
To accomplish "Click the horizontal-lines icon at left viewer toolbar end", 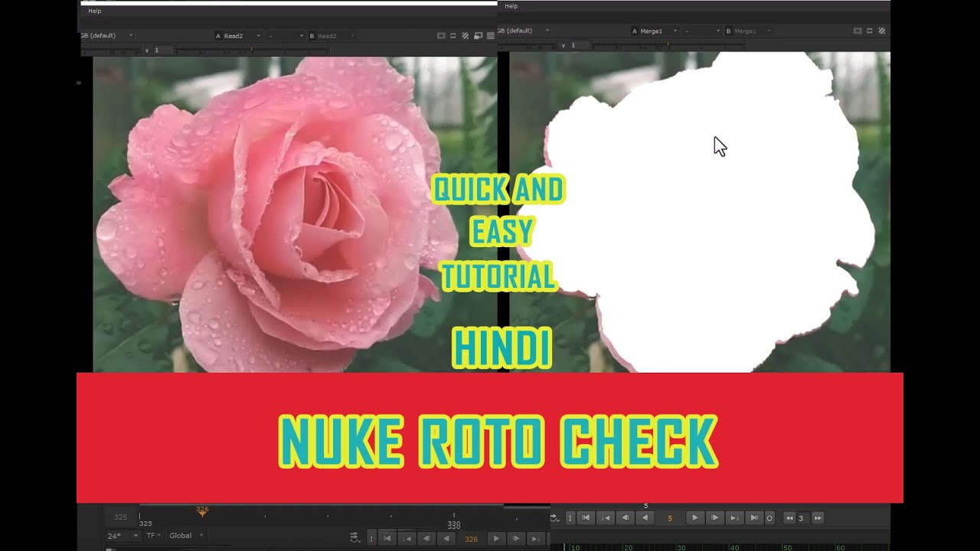I will point(490,36).
